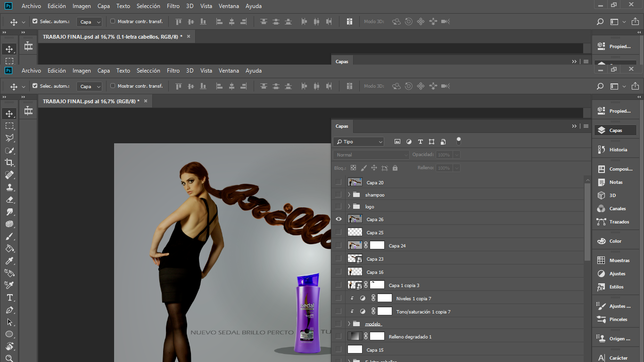Expand the logo layer group
644x362 pixels.
(349, 206)
